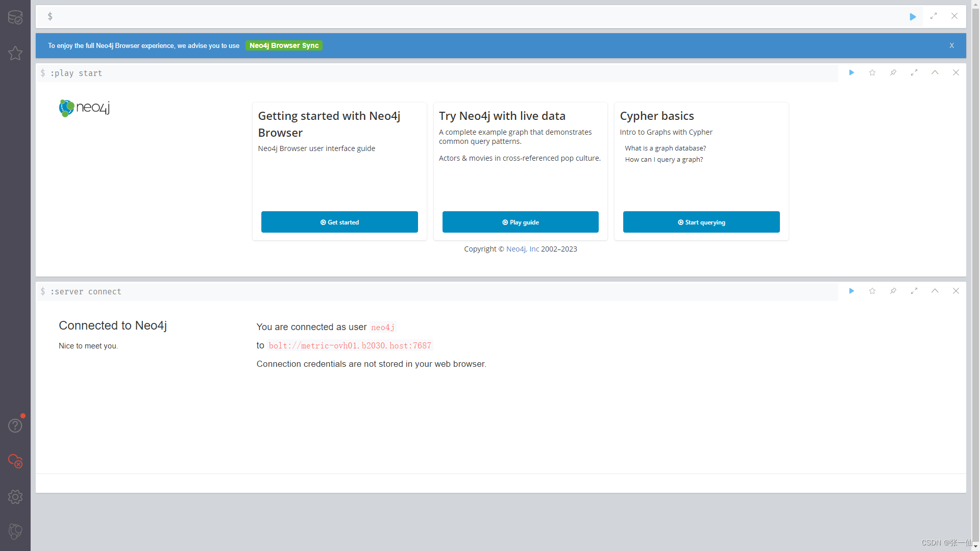Pin the :play start frame
The width and height of the screenshot is (980, 551).
(893, 73)
